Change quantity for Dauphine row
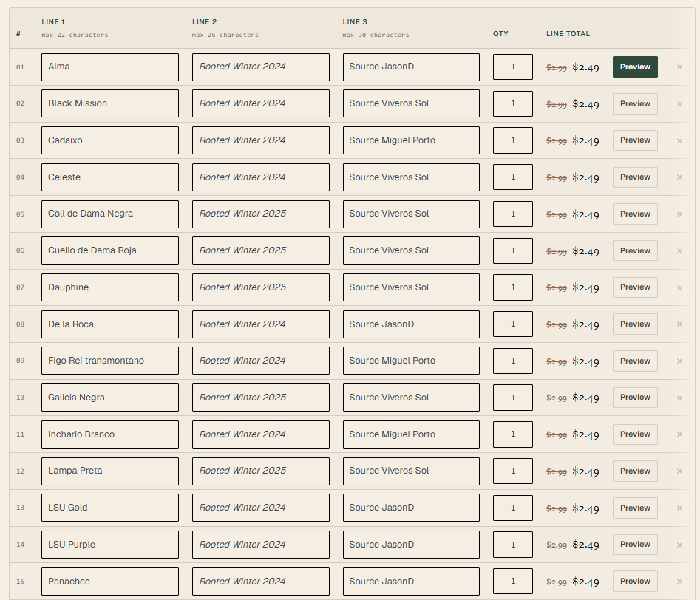This screenshot has width=700, height=600. click(x=513, y=287)
